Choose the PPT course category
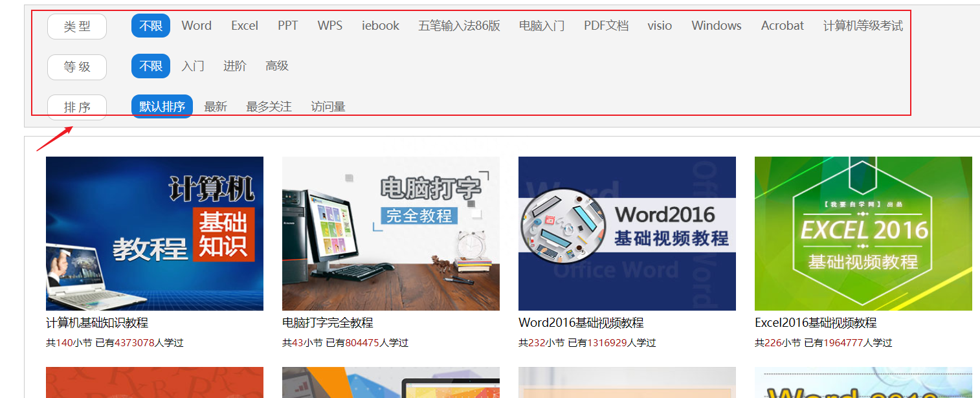 click(288, 26)
